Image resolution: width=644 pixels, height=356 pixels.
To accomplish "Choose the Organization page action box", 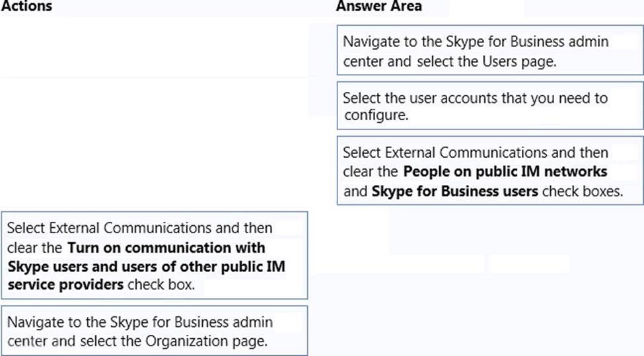I will click(x=155, y=330).
